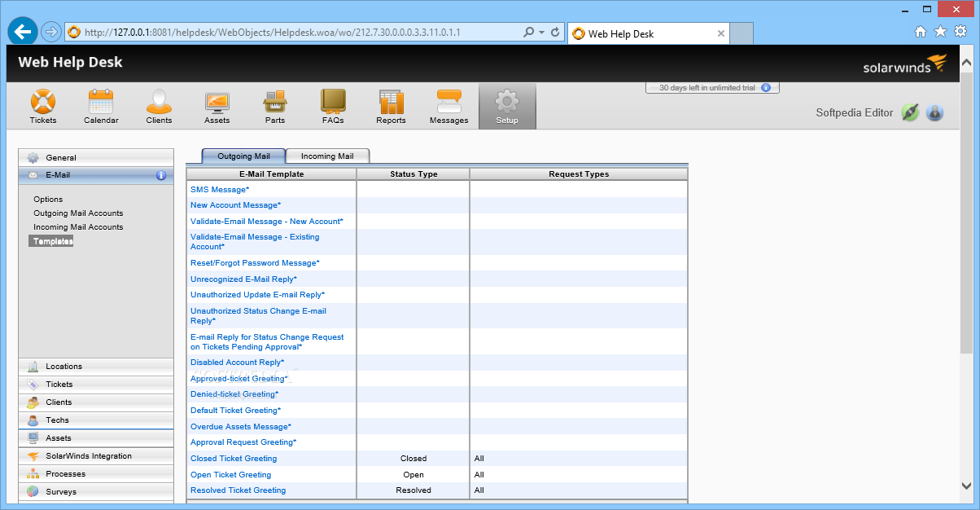The width and height of the screenshot is (980, 510).
Task: Click the Request Types column header
Action: (x=579, y=174)
